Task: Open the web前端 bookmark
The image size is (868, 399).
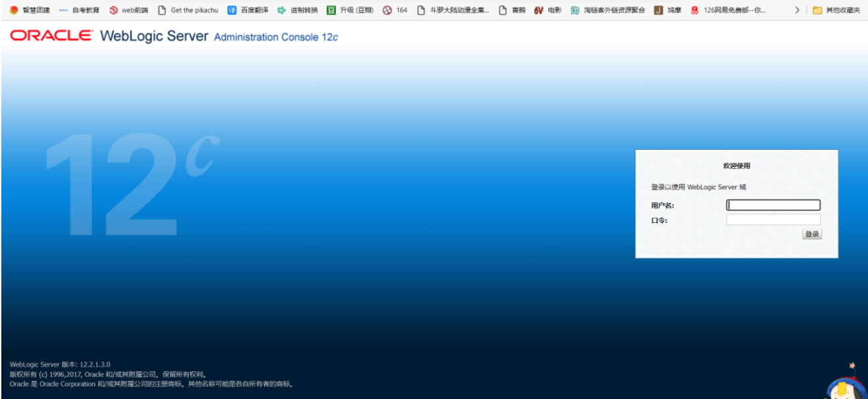Action: point(129,11)
